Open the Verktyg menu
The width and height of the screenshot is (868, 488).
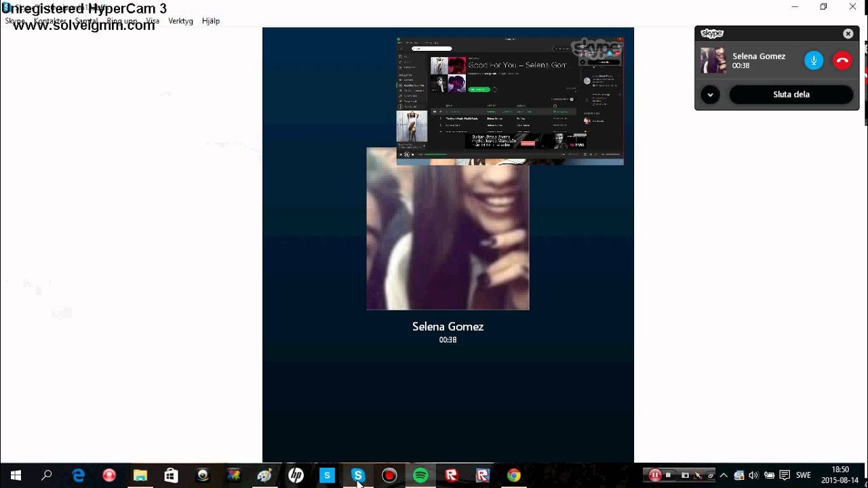pos(180,21)
